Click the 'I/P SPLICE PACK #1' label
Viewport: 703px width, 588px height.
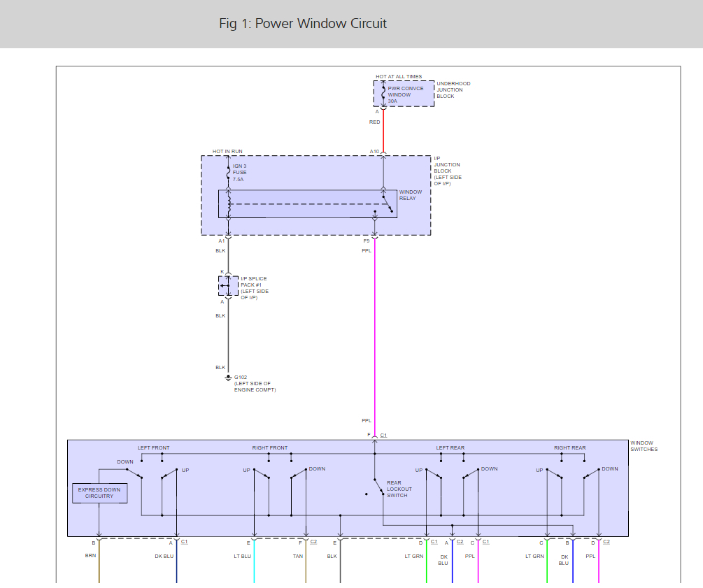pyautogui.click(x=254, y=288)
